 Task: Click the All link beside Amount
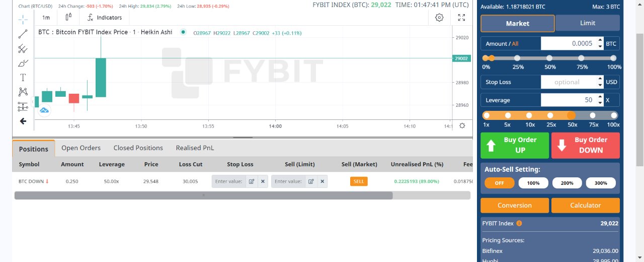coord(515,44)
